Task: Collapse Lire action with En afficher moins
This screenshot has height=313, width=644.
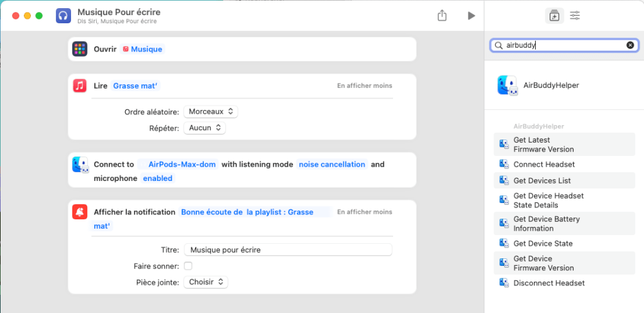Action: pos(364,86)
